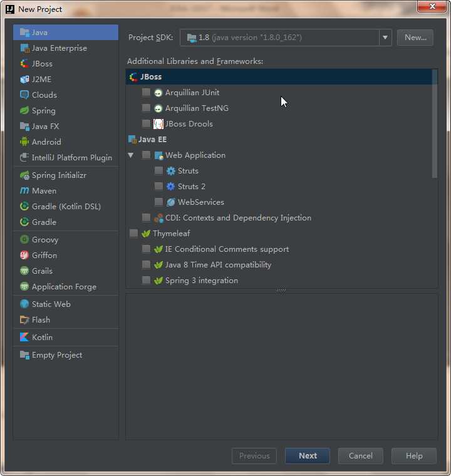Viewport: 451px width, 476px height.
Task: Click the Empty Project folder icon
Action: (x=24, y=355)
